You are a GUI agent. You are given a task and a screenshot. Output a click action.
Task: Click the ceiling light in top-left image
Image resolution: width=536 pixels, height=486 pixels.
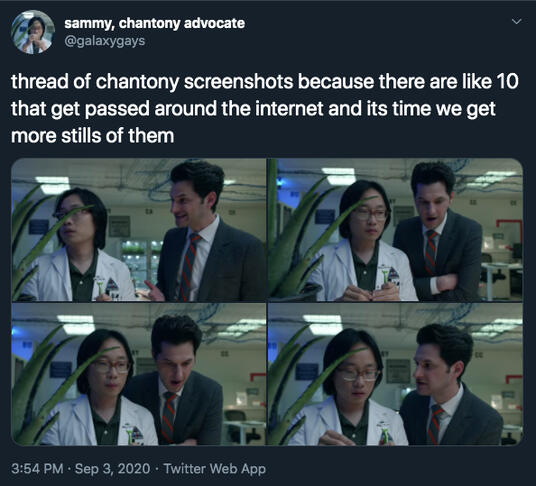53,185
